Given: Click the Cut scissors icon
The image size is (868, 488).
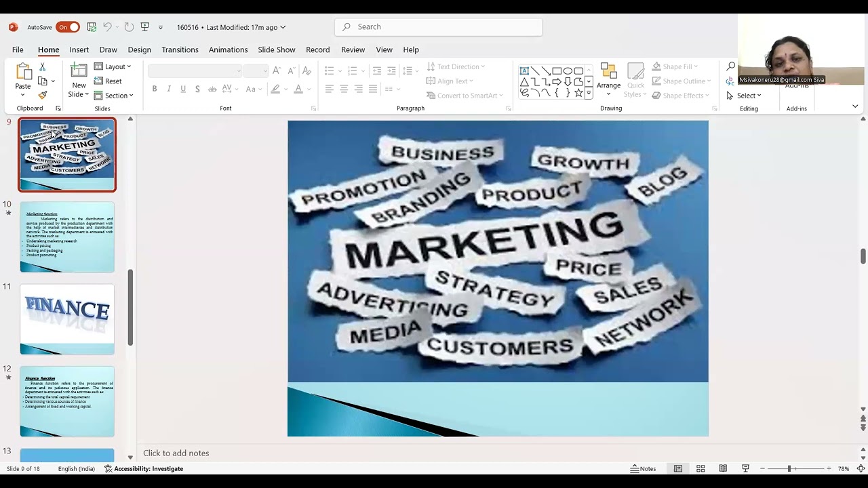Looking at the screenshot, I should pos(42,67).
